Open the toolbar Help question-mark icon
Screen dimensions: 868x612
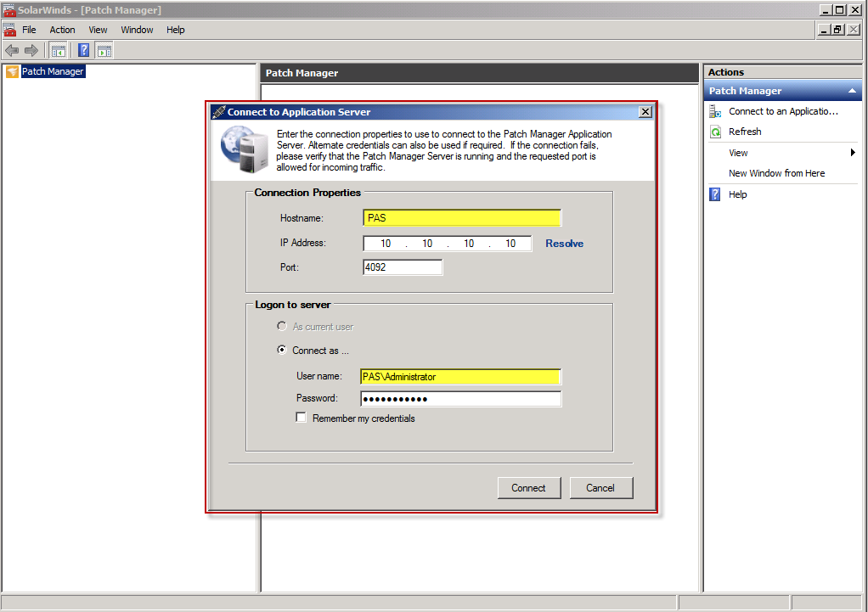click(83, 51)
